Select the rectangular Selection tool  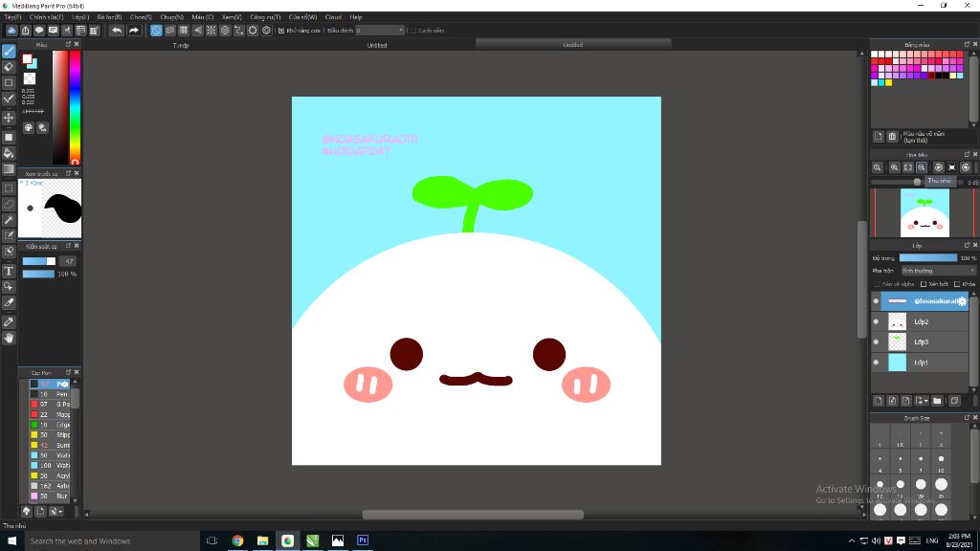[9, 188]
